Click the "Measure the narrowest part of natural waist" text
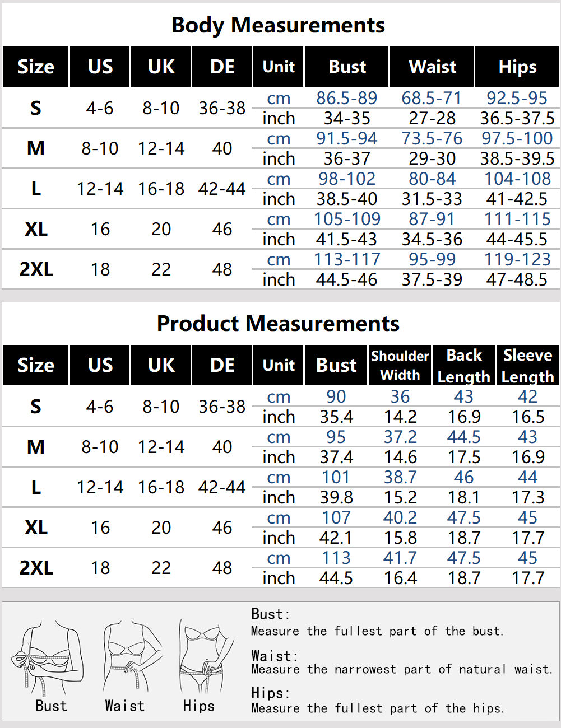This screenshot has width=561, height=728. pyautogui.click(x=401, y=669)
